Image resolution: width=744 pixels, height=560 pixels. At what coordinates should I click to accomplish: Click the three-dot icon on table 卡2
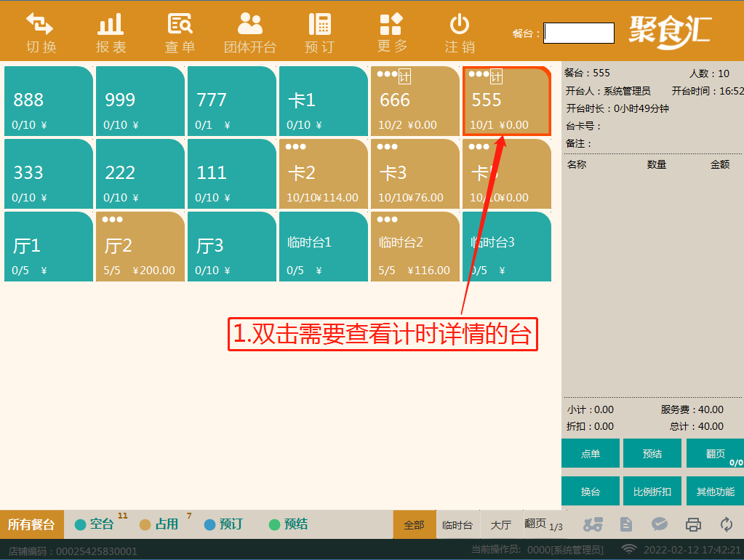[x=295, y=147]
